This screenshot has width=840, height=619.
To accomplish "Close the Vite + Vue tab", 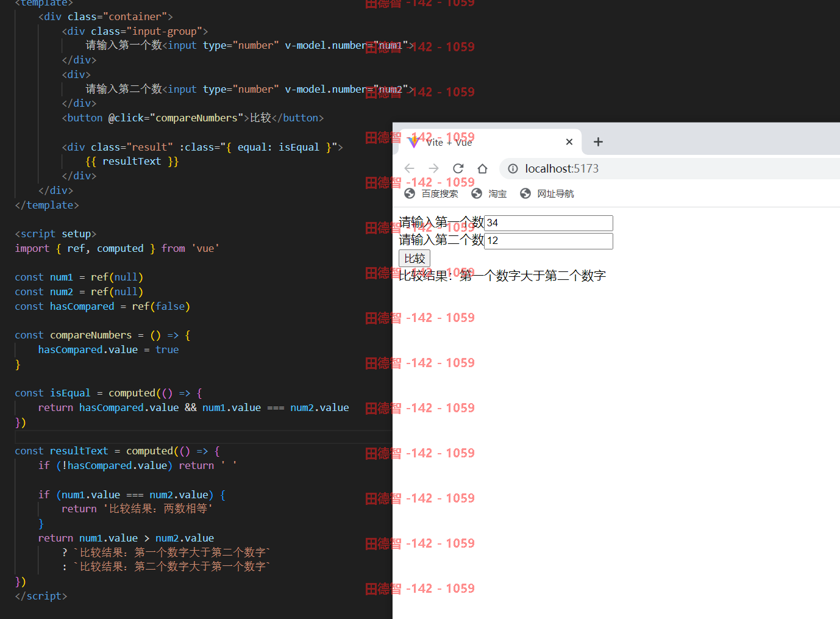I will pos(569,141).
